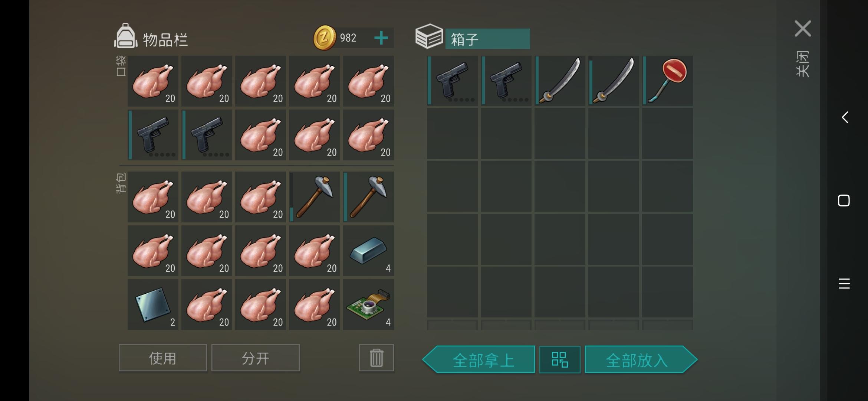Select the stop sign weapon in the chest
Image resolution: width=868 pixels, height=401 pixels.
click(x=668, y=81)
